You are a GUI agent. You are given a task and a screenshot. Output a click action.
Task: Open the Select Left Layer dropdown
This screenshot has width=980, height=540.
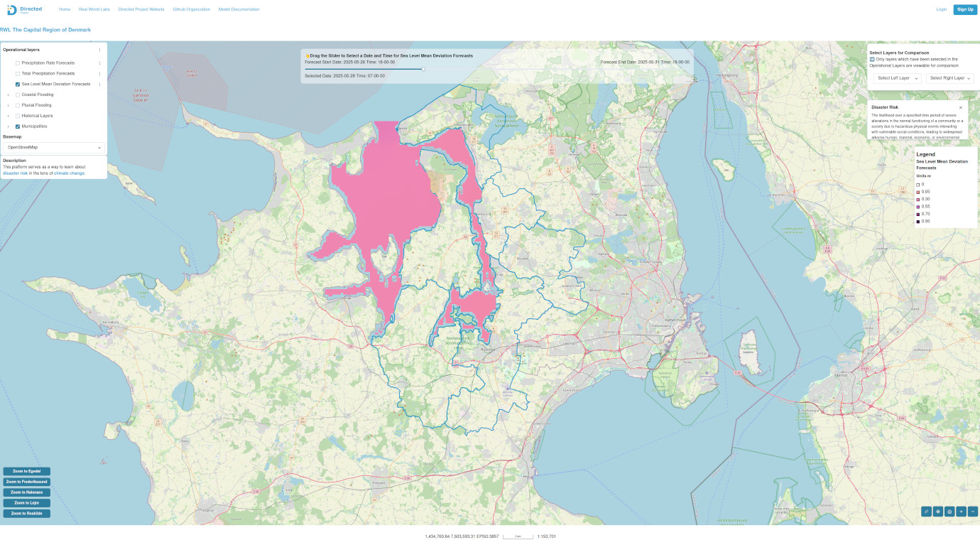point(898,78)
